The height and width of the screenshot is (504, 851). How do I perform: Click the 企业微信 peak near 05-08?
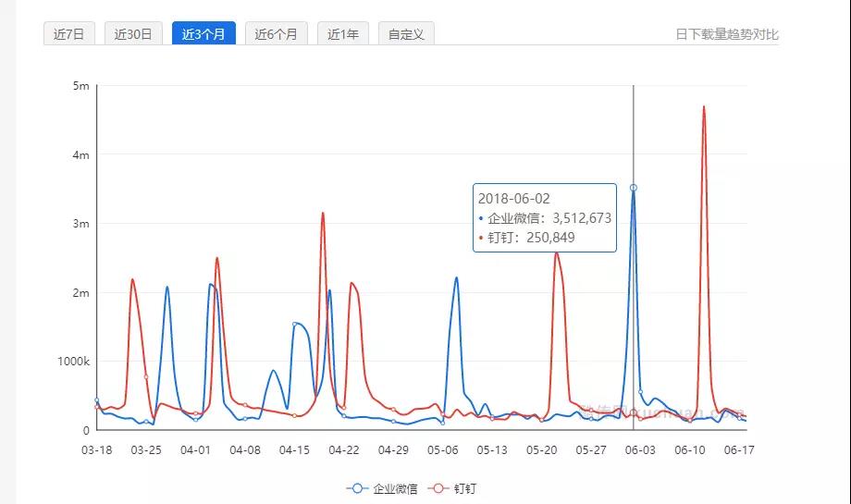[457, 277]
